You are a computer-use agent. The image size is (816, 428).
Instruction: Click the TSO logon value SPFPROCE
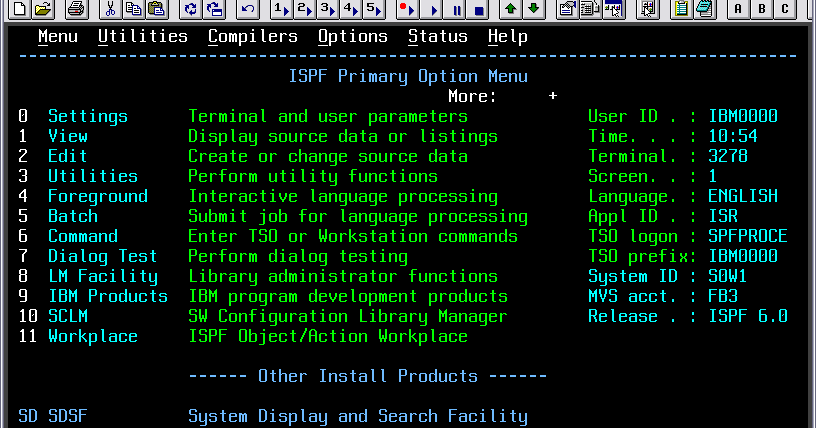(748, 236)
